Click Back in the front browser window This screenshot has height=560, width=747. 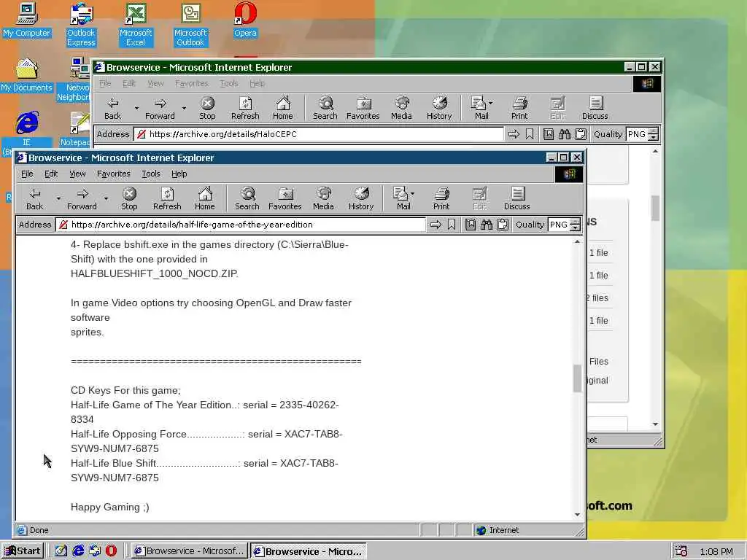coord(34,198)
